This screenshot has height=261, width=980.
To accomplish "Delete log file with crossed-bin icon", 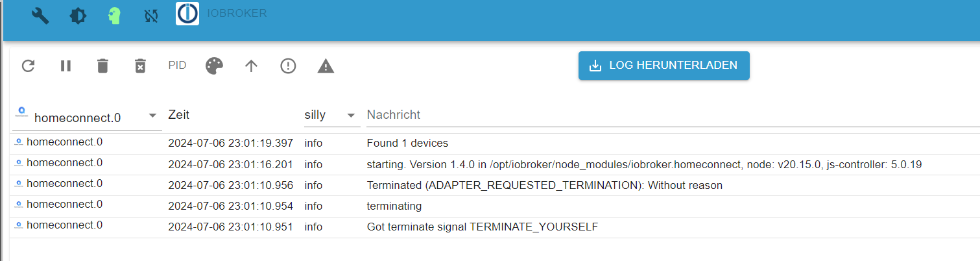I will [x=140, y=66].
